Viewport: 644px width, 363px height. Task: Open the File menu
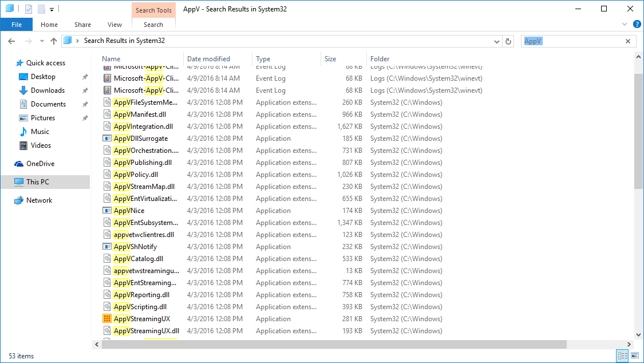coord(17,25)
